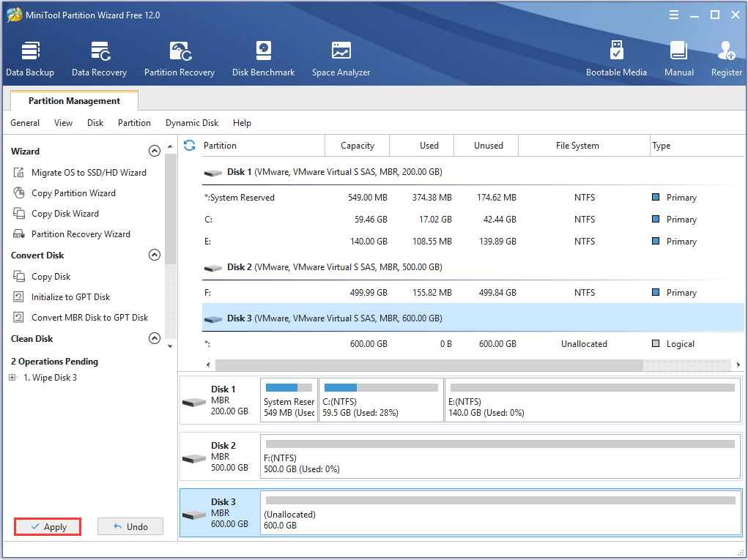Start Disk Benchmark

263,59
